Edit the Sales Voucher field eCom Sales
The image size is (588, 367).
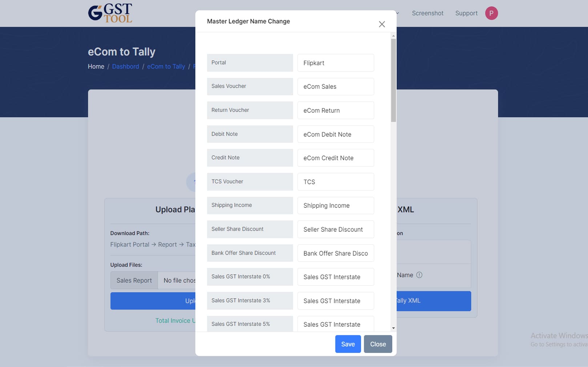tap(335, 86)
